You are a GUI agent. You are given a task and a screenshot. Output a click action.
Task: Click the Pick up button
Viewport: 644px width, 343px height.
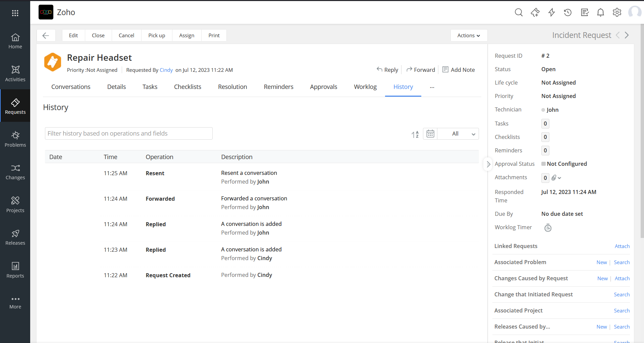click(157, 36)
